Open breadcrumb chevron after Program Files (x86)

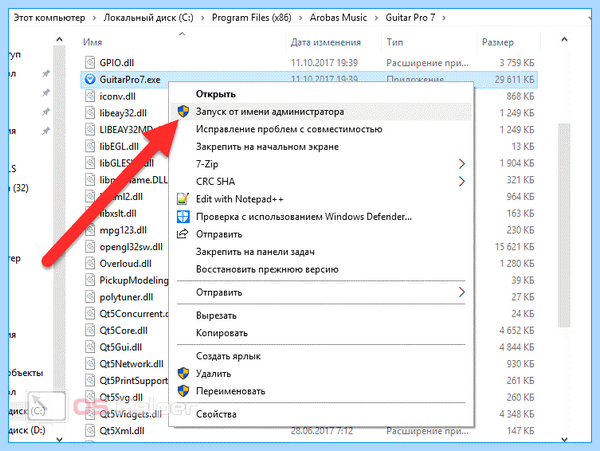tap(301, 18)
